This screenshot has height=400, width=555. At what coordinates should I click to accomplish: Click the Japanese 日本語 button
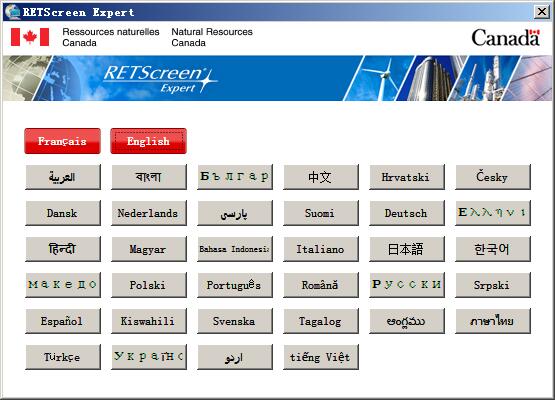(x=407, y=249)
